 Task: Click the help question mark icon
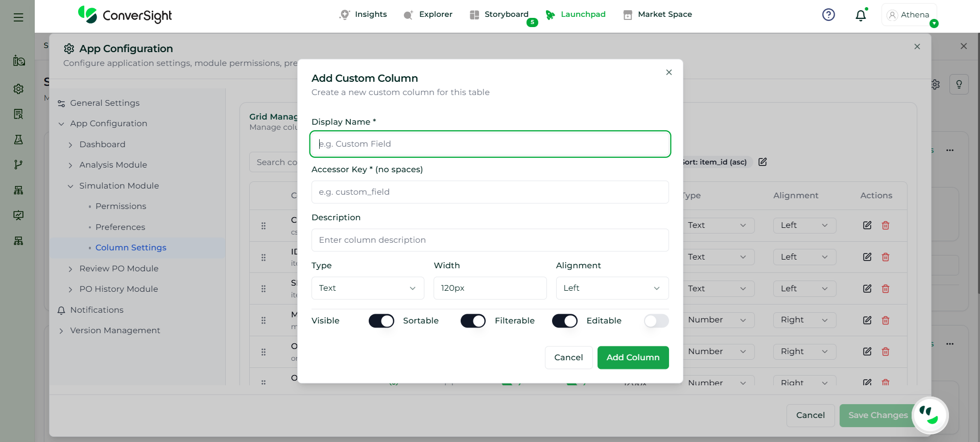[x=828, y=15]
